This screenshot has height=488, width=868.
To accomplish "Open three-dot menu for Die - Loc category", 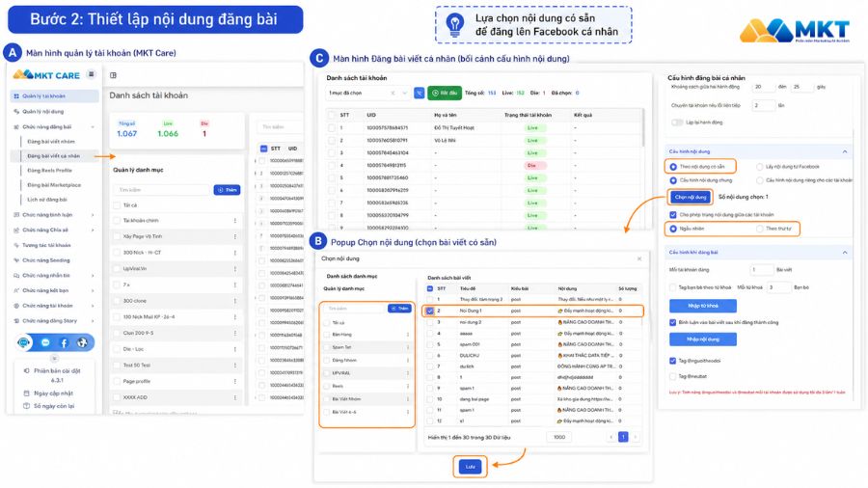I will point(235,349).
